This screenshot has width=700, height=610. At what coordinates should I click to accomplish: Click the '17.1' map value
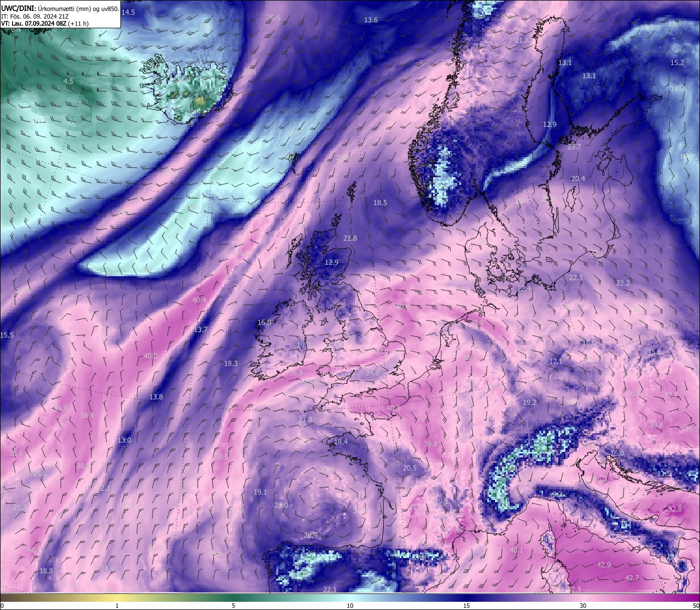[556, 361]
